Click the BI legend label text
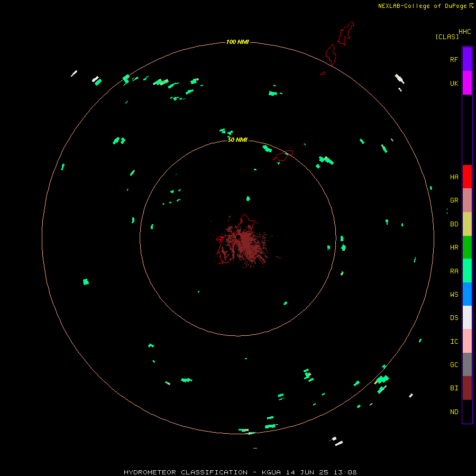 [x=454, y=388]
